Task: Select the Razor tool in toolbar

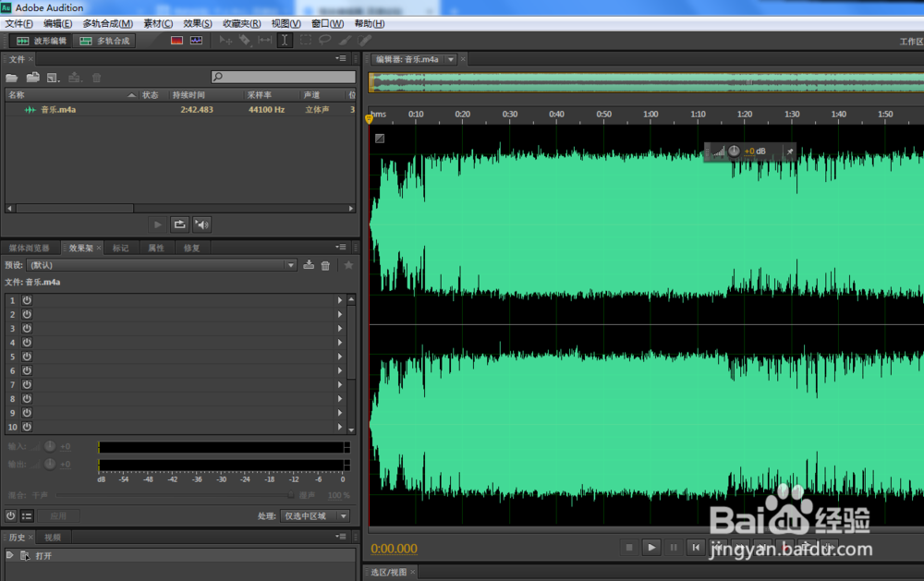Action: pos(245,40)
